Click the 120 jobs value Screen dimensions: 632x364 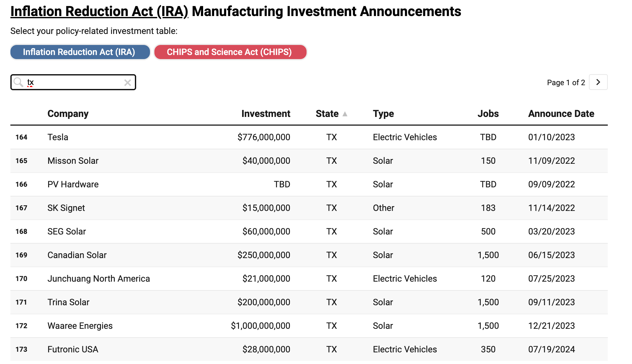488,279
